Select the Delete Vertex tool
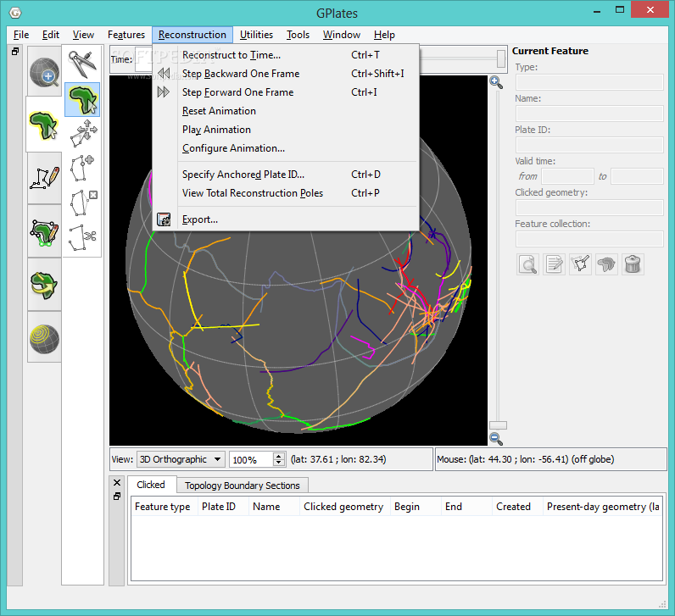Screen dimensions: 675x616 click(x=83, y=203)
